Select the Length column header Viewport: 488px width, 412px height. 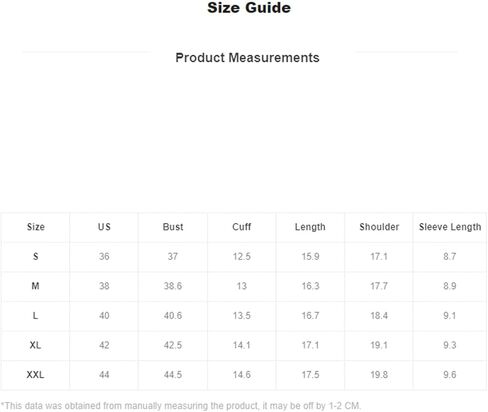[310, 227]
